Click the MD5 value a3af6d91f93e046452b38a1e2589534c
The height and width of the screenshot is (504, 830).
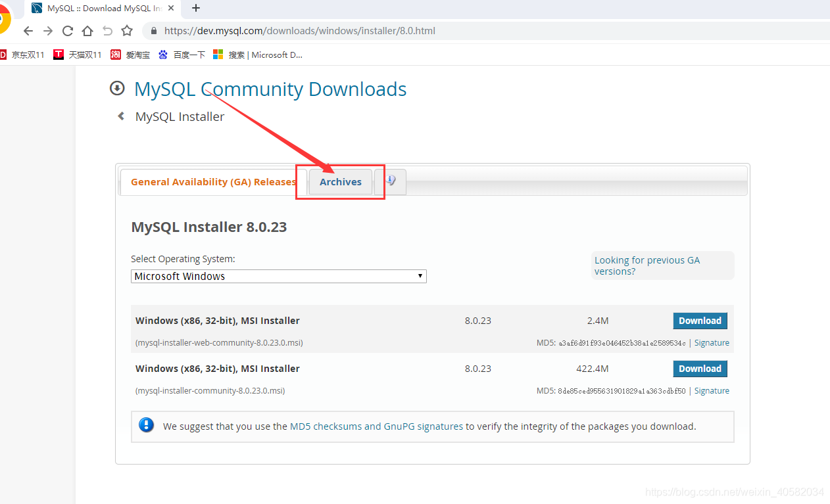point(622,343)
